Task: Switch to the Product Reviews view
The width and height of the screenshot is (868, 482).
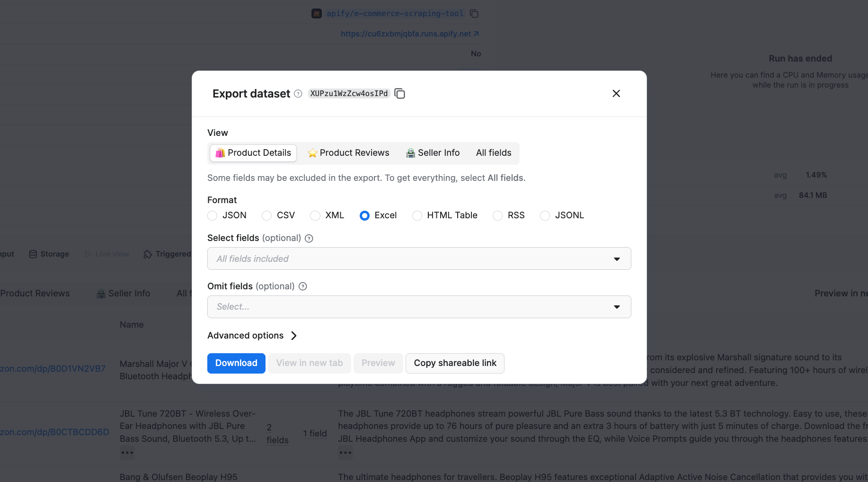Action: pos(348,152)
